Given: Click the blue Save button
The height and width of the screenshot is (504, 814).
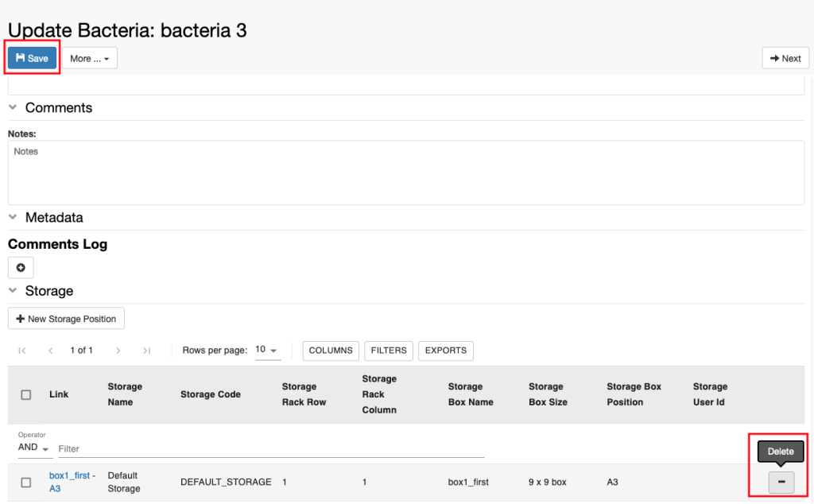Looking at the screenshot, I should point(32,58).
